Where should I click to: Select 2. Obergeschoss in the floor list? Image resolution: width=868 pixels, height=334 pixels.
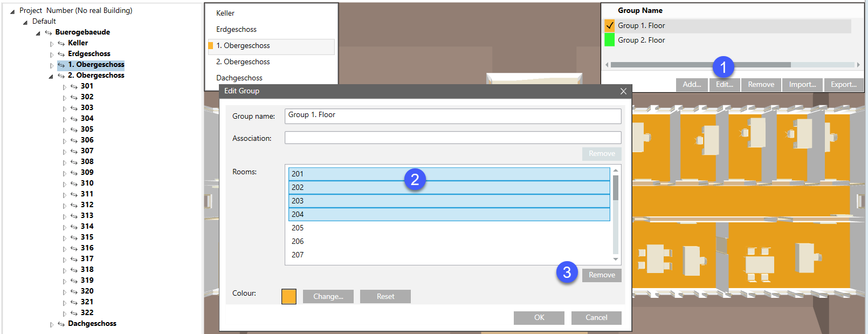[243, 62]
